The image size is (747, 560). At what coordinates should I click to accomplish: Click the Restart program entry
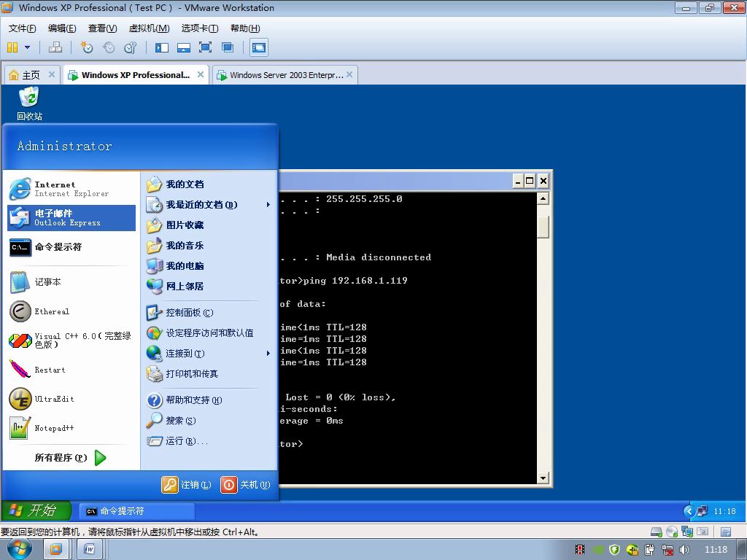71,370
